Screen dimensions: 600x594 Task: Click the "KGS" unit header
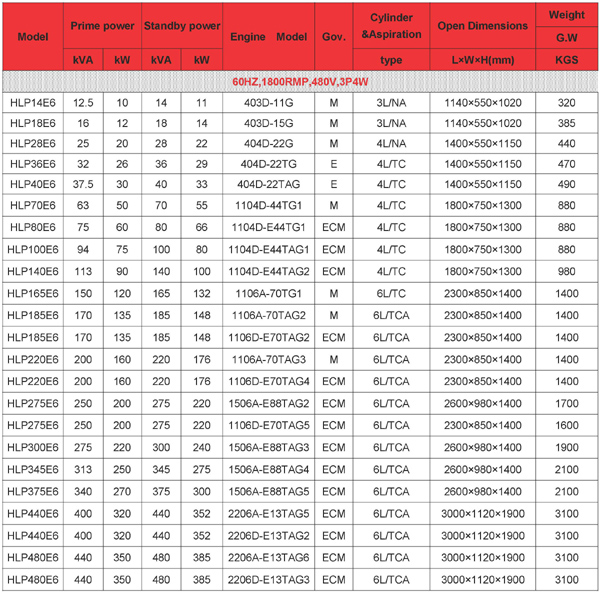pyautogui.click(x=566, y=60)
